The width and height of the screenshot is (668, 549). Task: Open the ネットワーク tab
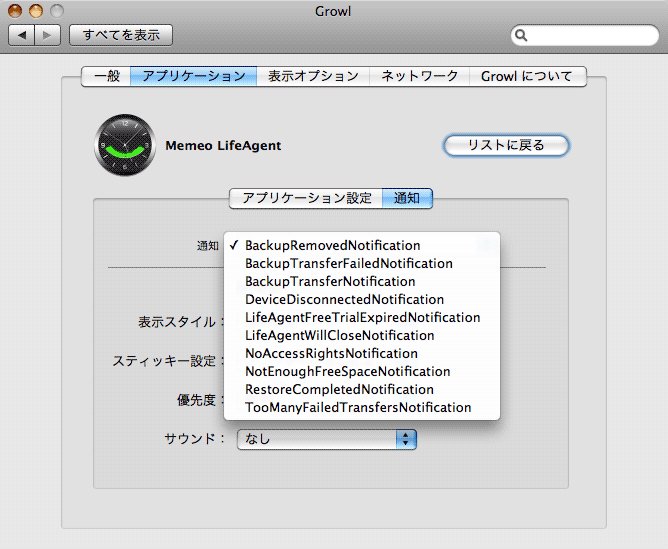click(419, 76)
